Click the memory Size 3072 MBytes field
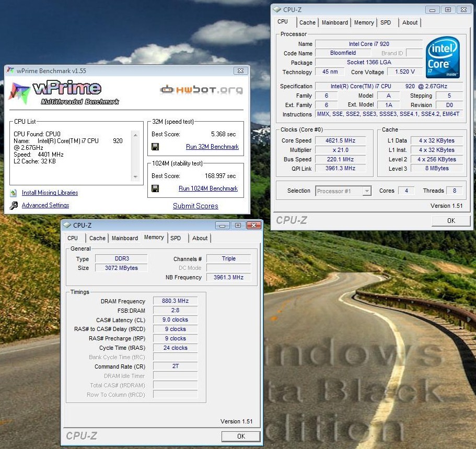The height and width of the screenshot is (449, 476). coord(121,268)
